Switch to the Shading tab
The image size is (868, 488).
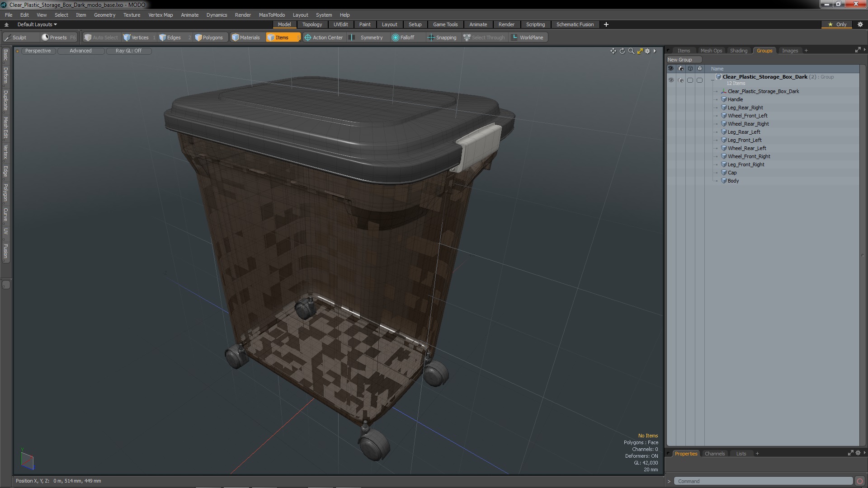(x=739, y=50)
